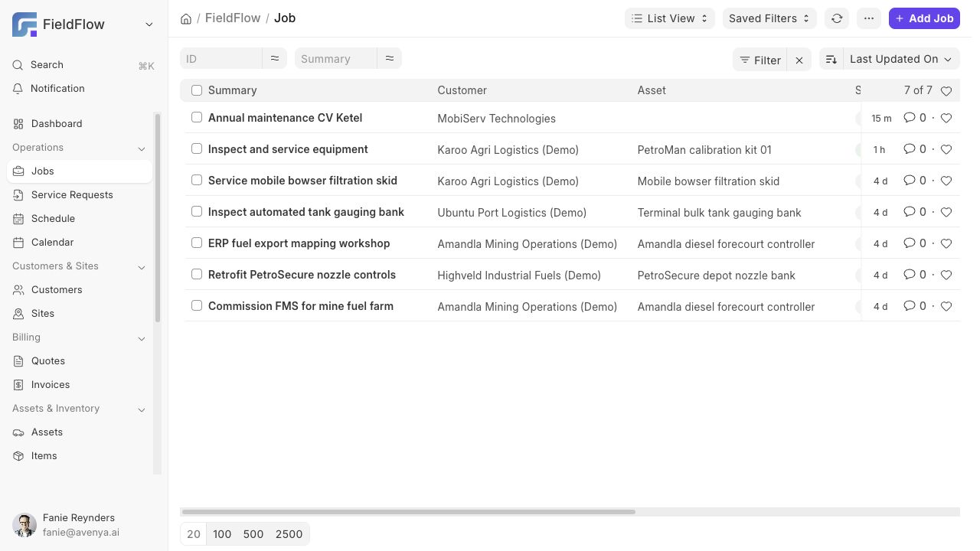Check Inspect automated tank gauging bank row
The width and height of the screenshot is (980, 551).
click(197, 211)
